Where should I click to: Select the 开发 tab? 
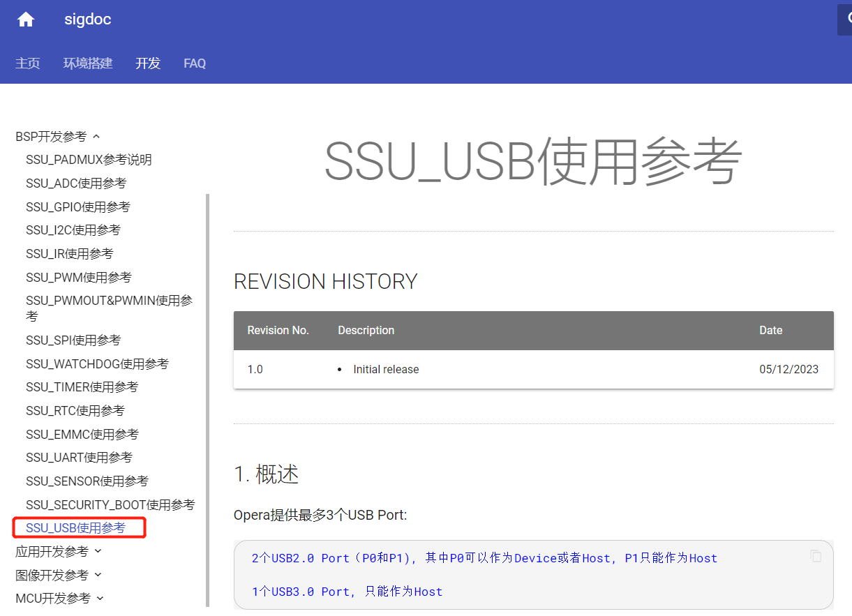pyautogui.click(x=148, y=63)
